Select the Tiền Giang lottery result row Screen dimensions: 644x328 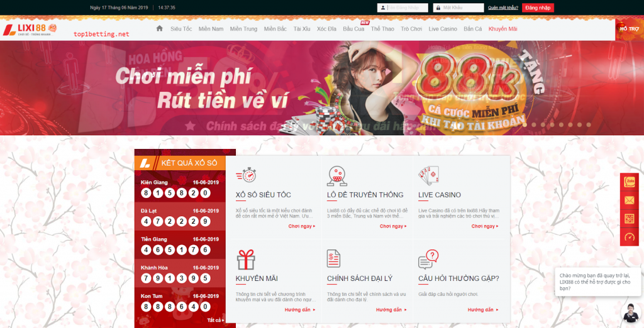click(x=180, y=244)
